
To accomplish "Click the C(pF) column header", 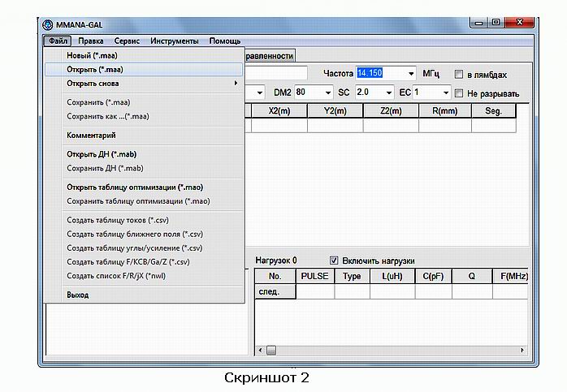I will 433,277.
